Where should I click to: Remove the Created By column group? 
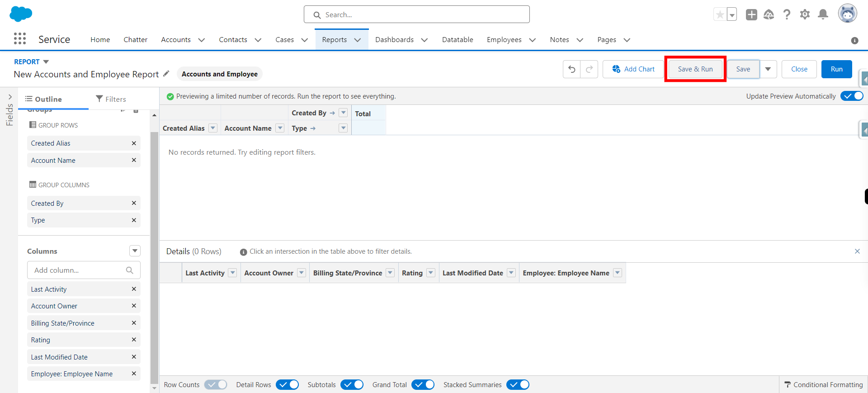134,203
